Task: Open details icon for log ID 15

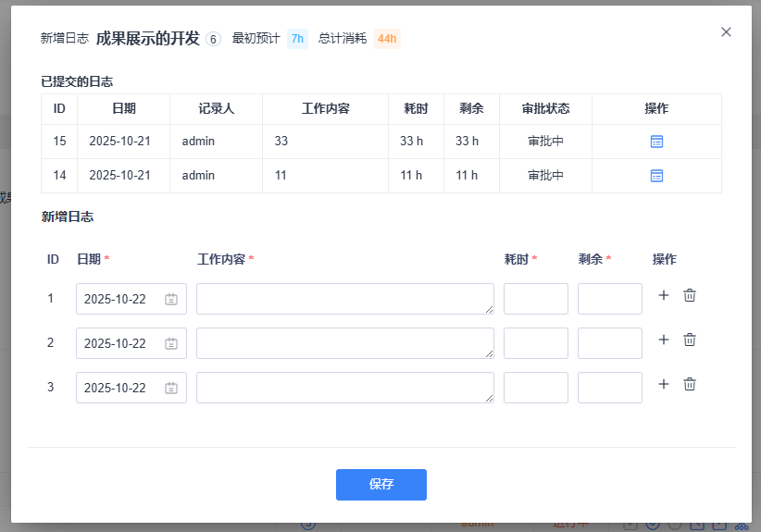Action: 656,142
